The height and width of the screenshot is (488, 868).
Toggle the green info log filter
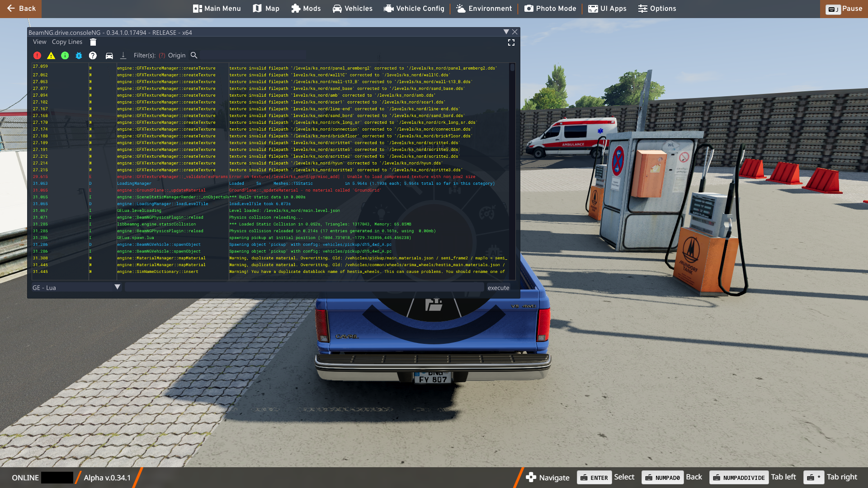pos(65,56)
